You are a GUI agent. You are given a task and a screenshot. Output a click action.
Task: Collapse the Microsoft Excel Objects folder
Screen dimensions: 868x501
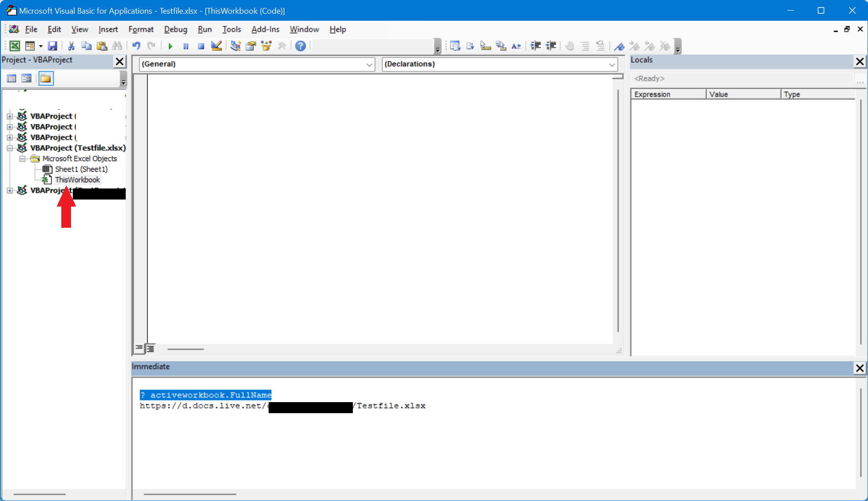[22, 159]
